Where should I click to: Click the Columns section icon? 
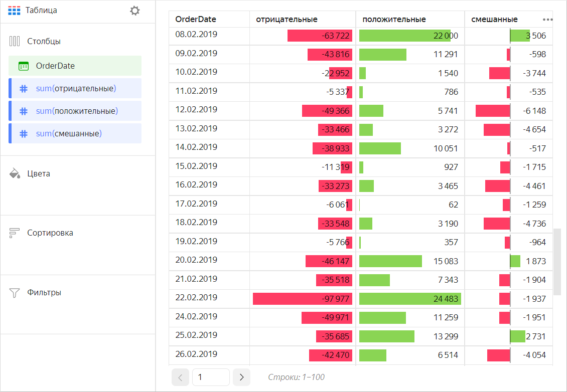click(x=15, y=41)
